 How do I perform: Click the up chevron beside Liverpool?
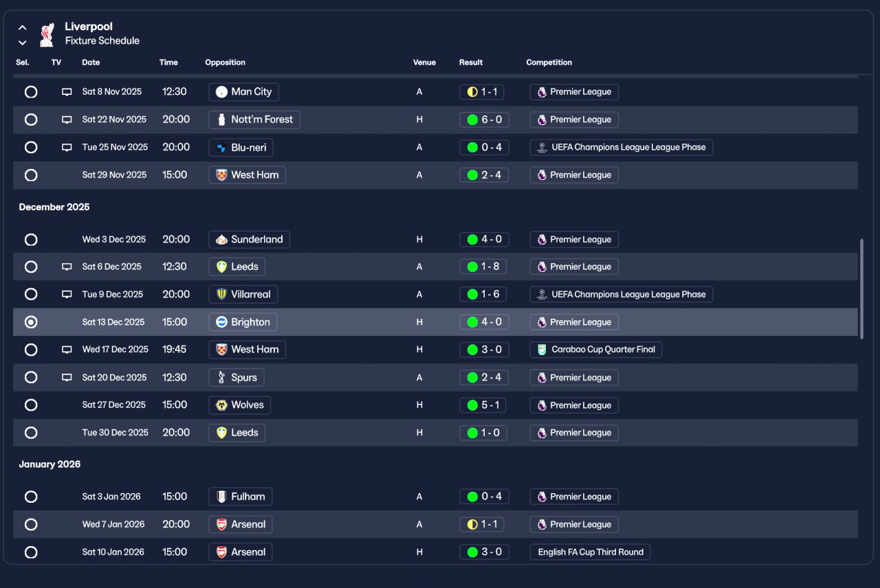click(x=23, y=28)
